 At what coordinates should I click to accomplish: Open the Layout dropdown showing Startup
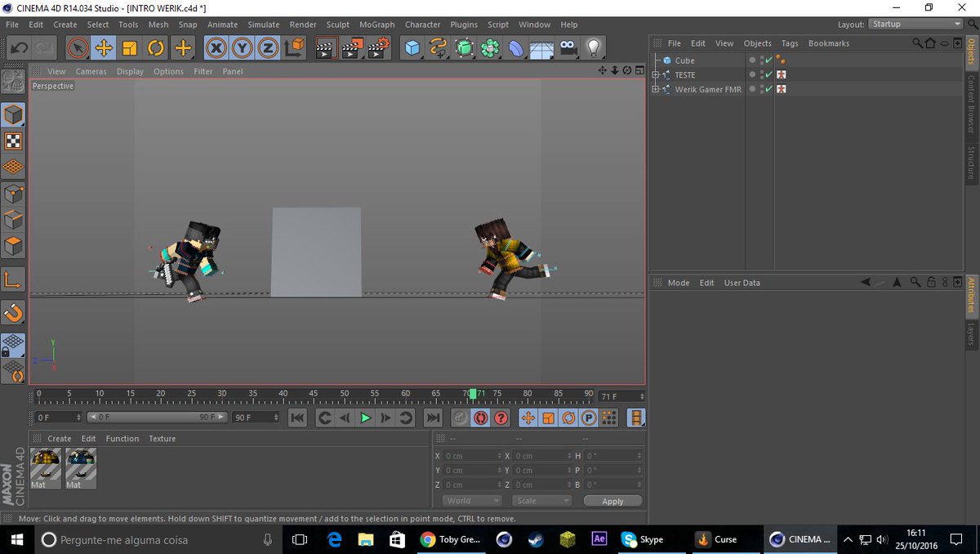pos(914,25)
